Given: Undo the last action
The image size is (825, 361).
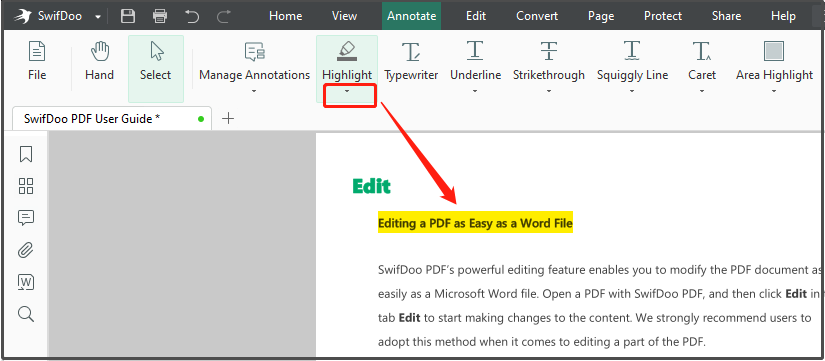Looking at the screenshot, I should tap(192, 16).
